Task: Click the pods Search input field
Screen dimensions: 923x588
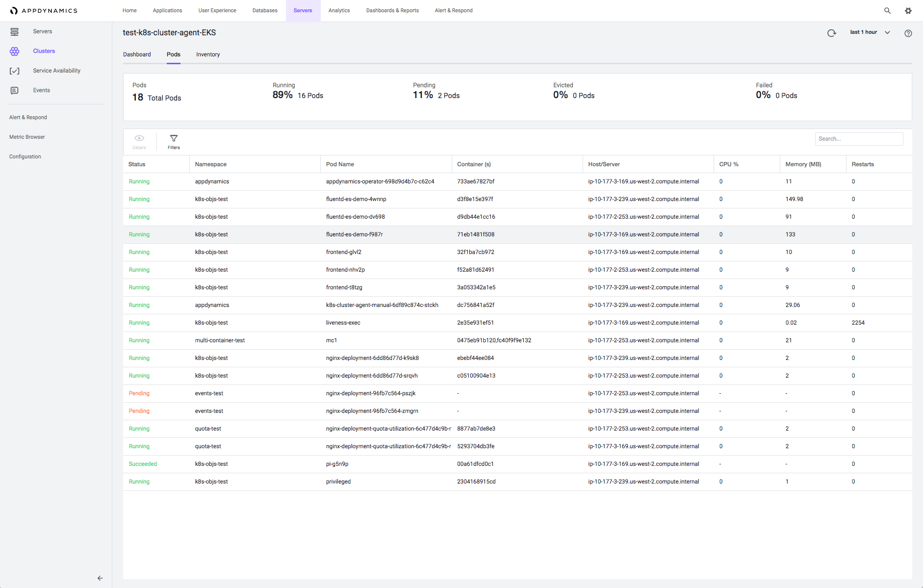Action: pos(859,139)
